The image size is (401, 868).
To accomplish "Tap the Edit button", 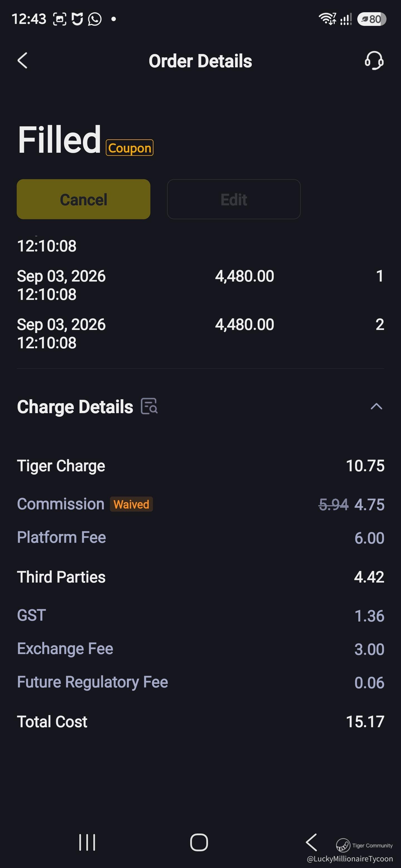I will [x=234, y=199].
